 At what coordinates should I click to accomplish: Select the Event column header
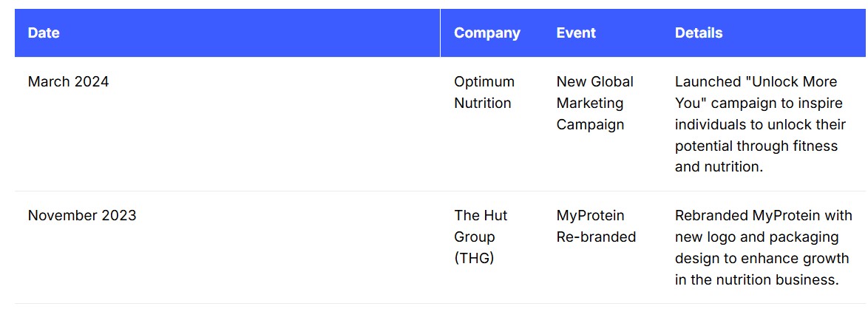coord(576,33)
